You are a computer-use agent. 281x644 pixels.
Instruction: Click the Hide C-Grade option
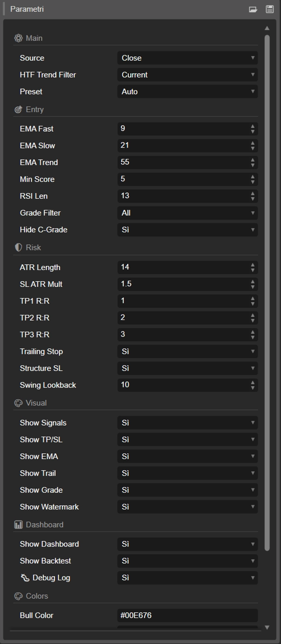186,230
